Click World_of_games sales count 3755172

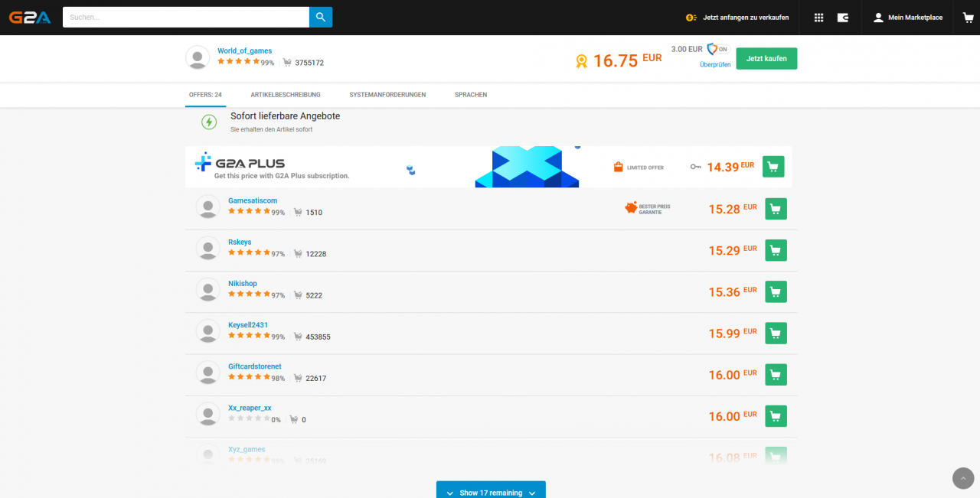pos(309,63)
